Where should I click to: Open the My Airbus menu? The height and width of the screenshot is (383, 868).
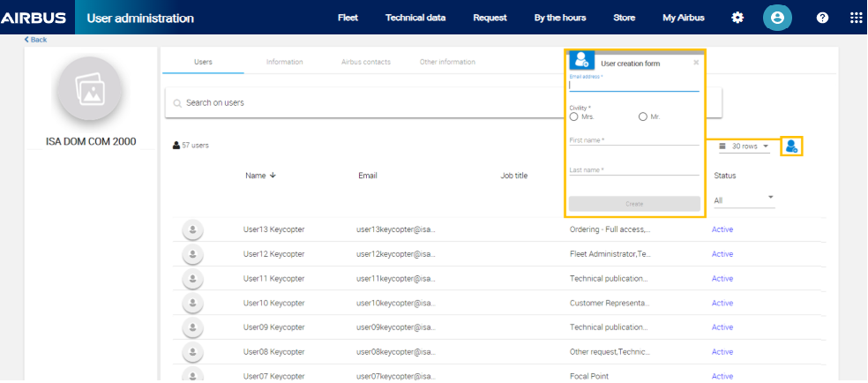pyautogui.click(x=683, y=18)
